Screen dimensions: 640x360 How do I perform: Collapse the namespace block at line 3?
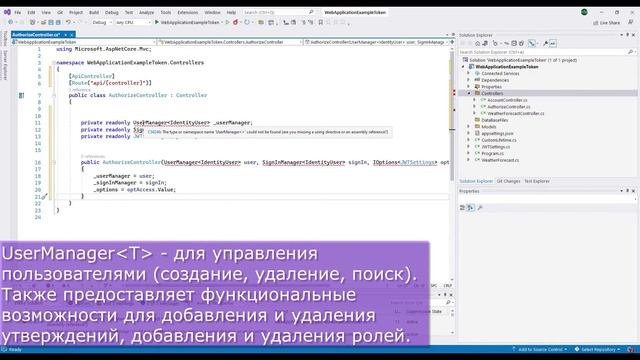coord(53,63)
